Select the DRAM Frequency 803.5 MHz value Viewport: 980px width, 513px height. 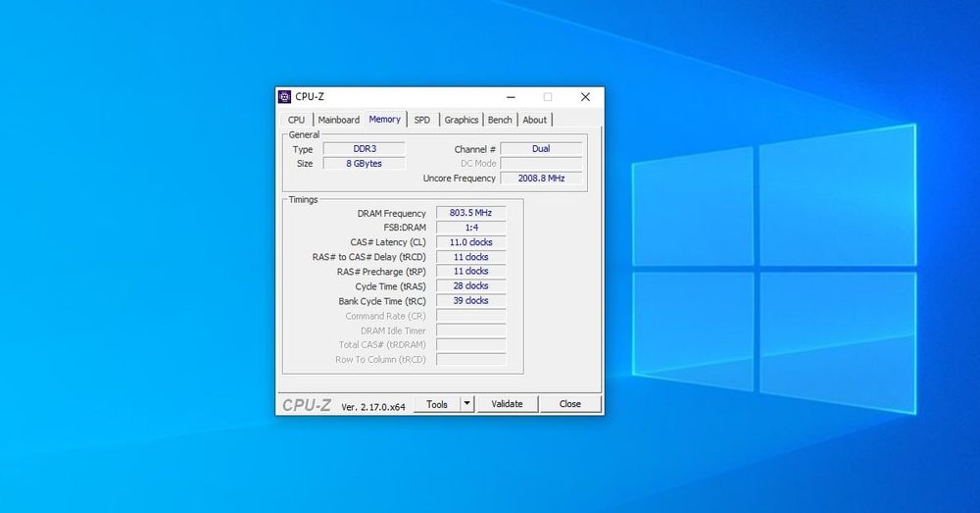[470, 213]
